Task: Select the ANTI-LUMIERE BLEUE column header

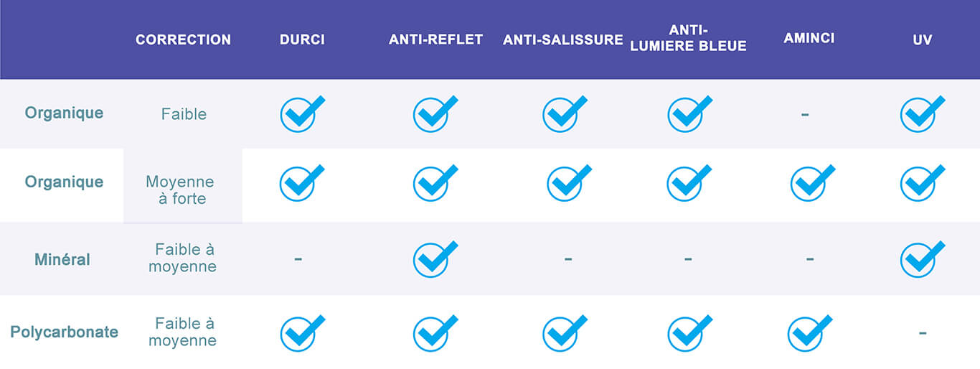Action: point(688,39)
